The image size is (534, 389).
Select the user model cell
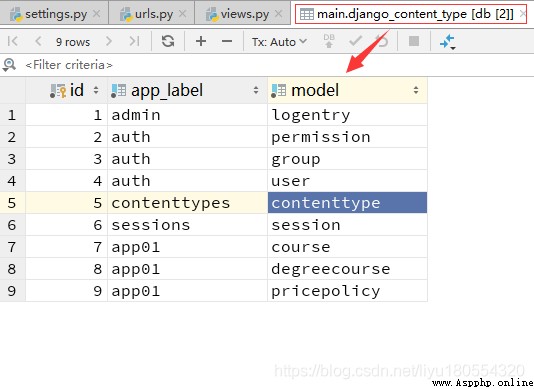click(348, 181)
